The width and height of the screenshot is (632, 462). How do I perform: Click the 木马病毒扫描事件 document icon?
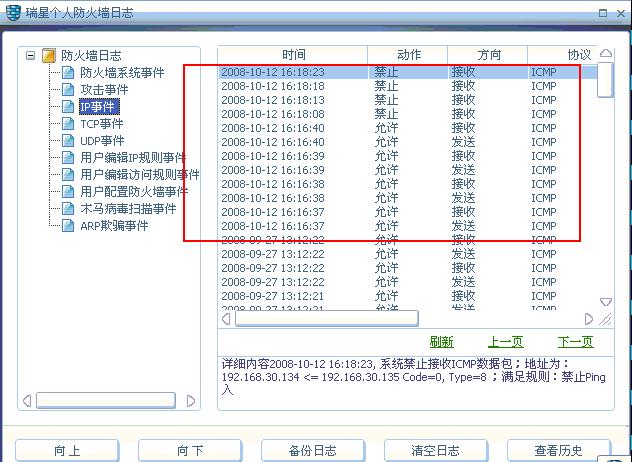click(68, 208)
